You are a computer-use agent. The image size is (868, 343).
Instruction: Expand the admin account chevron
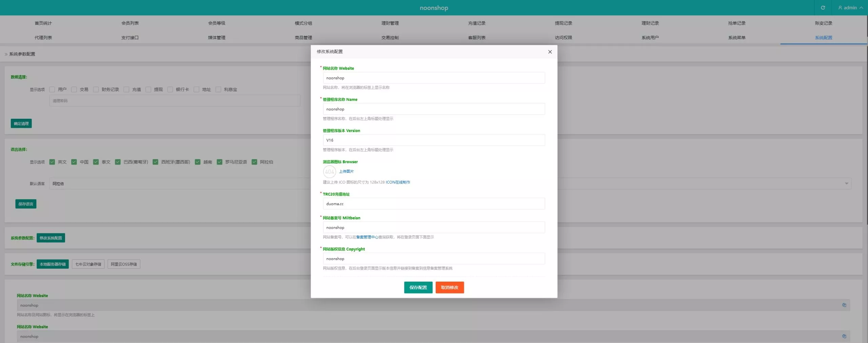click(861, 7)
